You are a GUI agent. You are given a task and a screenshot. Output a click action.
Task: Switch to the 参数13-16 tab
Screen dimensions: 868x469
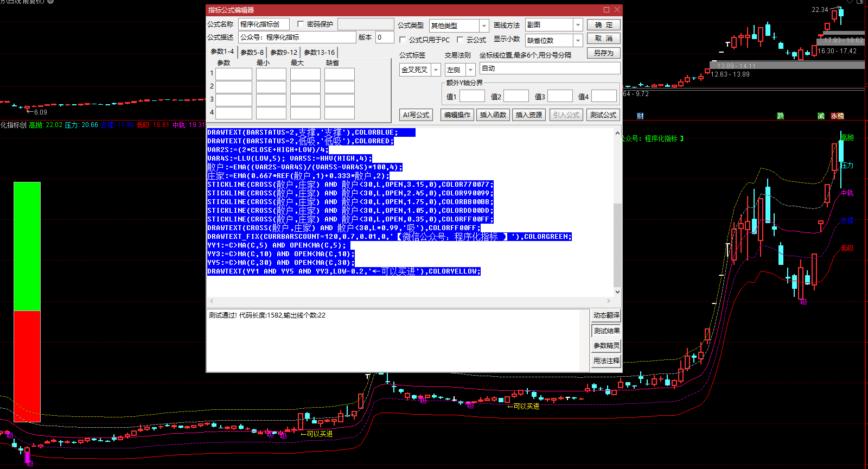click(319, 53)
